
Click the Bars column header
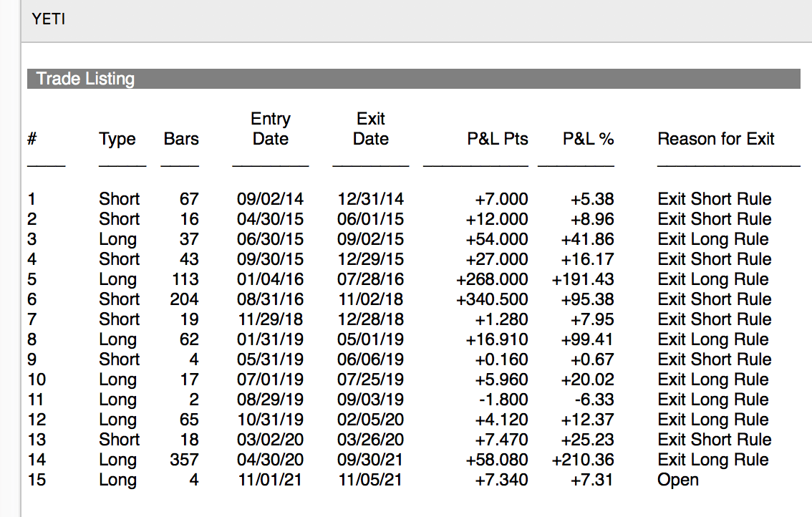pyautogui.click(x=181, y=139)
